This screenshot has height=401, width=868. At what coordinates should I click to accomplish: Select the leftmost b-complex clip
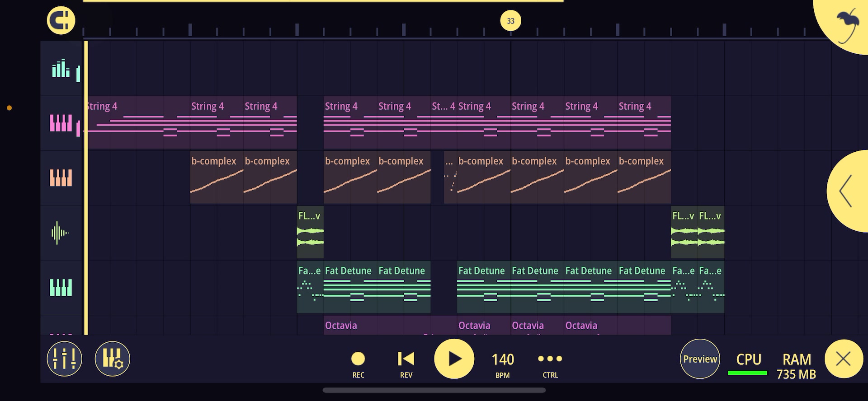[x=217, y=177]
